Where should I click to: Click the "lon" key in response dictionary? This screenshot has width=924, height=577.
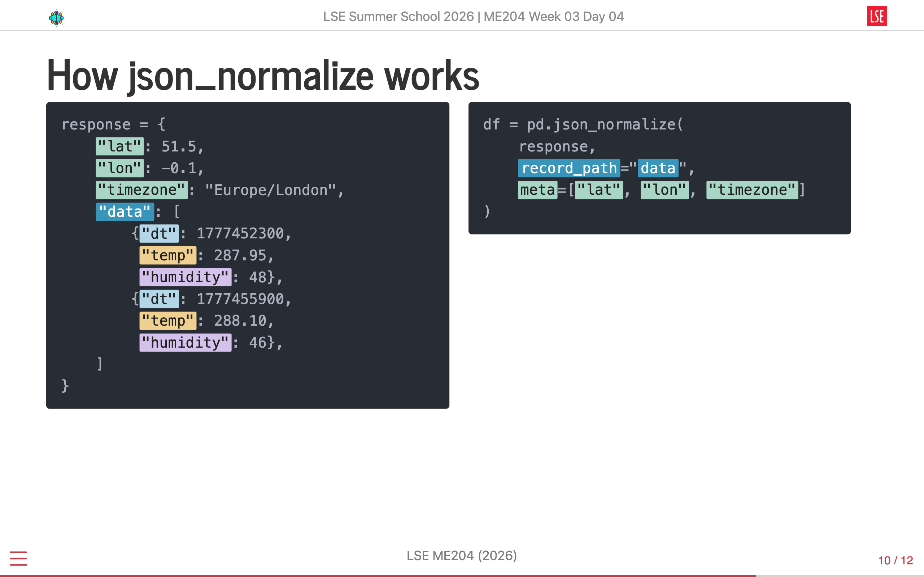[x=120, y=168]
